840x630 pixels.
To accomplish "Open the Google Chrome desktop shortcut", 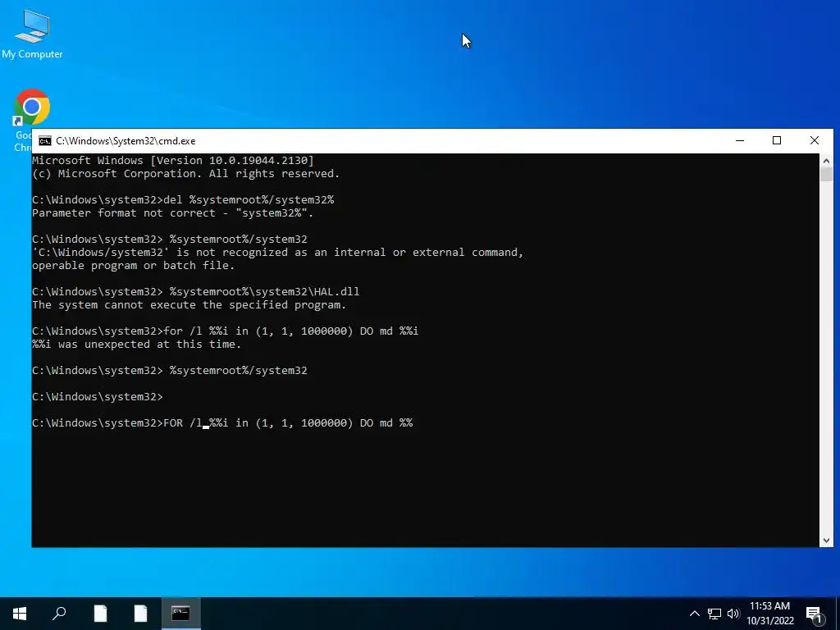I will 31,107.
